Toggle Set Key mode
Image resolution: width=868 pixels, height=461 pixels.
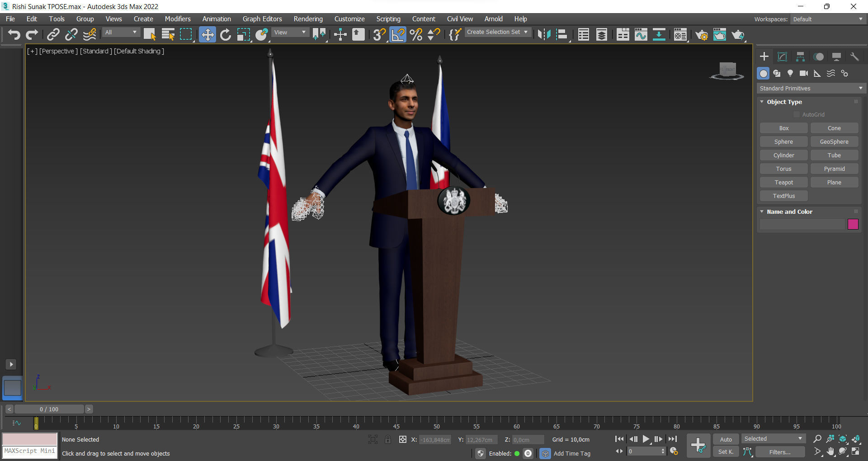tap(726, 452)
